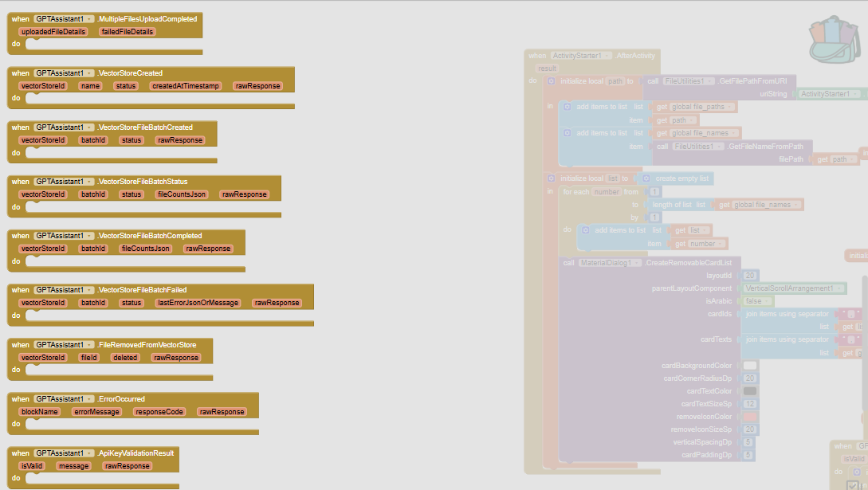Open component dropdown on MultipleFilesUploadCompleted event
Image resolution: width=868 pixels, height=490 pixels.
tap(89, 18)
